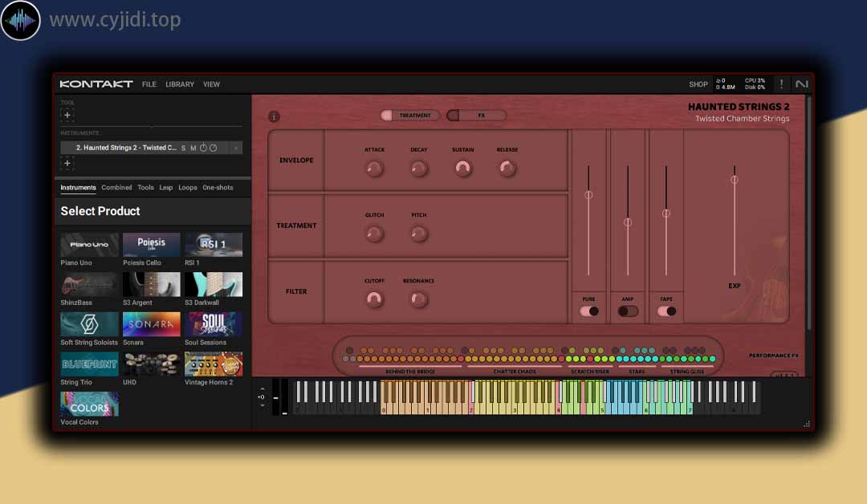Image resolution: width=867 pixels, height=504 pixels.
Task: Select the TREATMENT page toggle
Action: point(409,115)
